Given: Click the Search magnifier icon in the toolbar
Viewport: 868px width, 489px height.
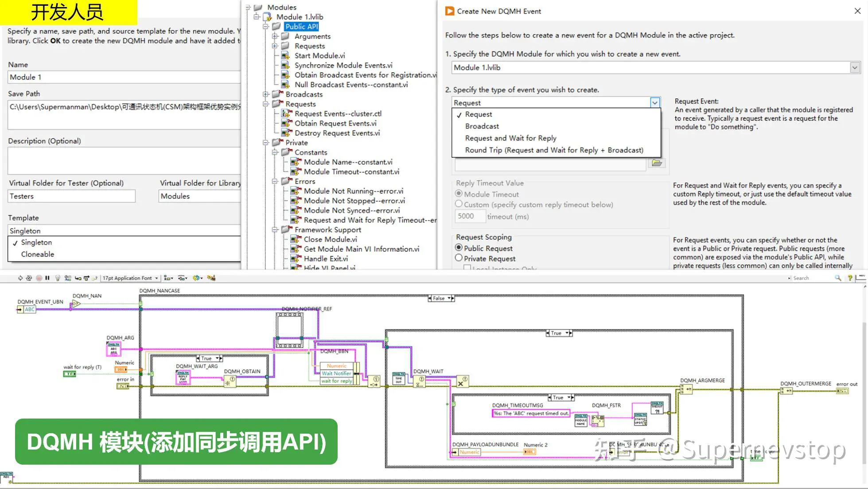Looking at the screenshot, I should [x=837, y=278].
